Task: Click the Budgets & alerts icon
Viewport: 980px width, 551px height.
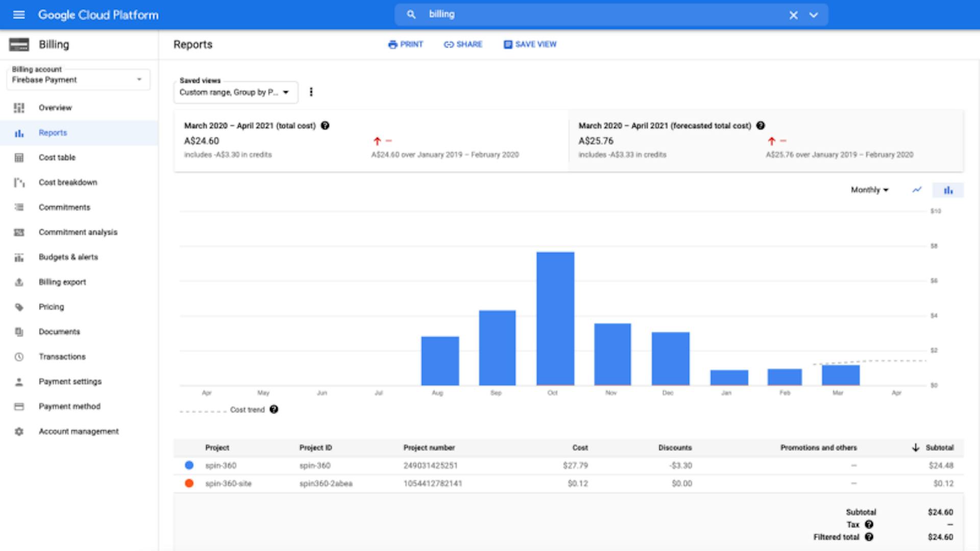Action: (x=19, y=257)
